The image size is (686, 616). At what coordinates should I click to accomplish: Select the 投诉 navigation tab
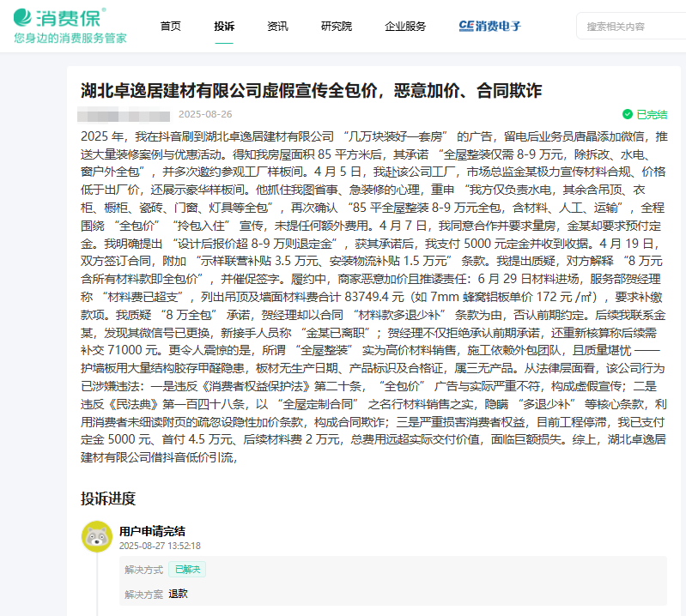224,27
